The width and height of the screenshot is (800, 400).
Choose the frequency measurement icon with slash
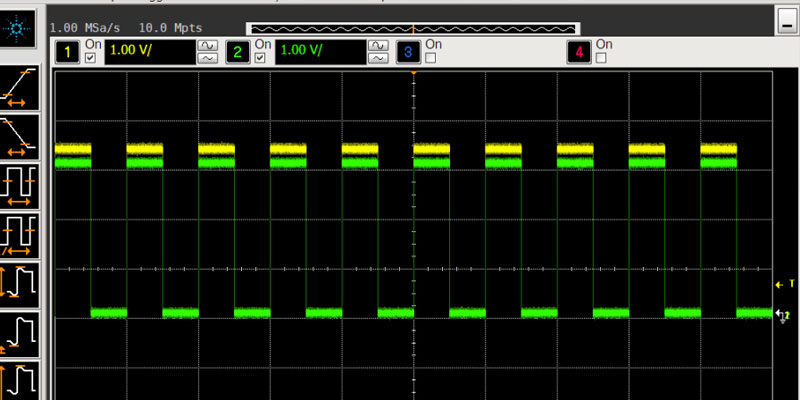[20, 234]
